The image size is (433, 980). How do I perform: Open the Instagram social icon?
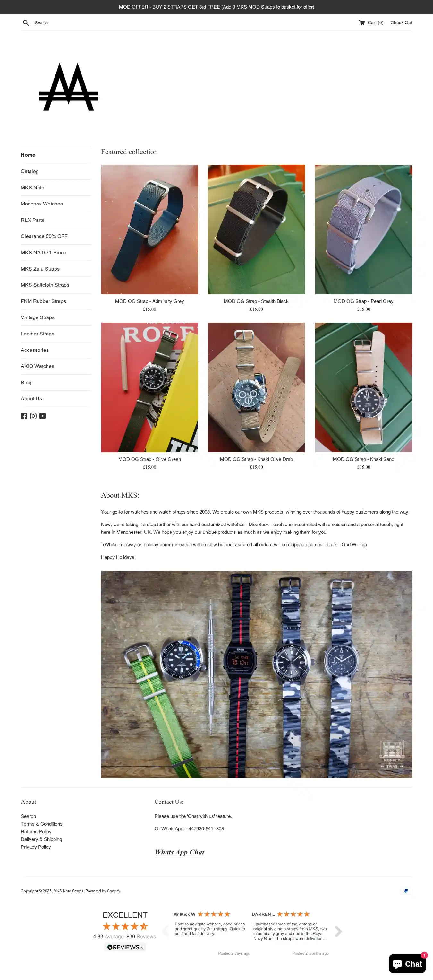pyautogui.click(x=33, y=416)
